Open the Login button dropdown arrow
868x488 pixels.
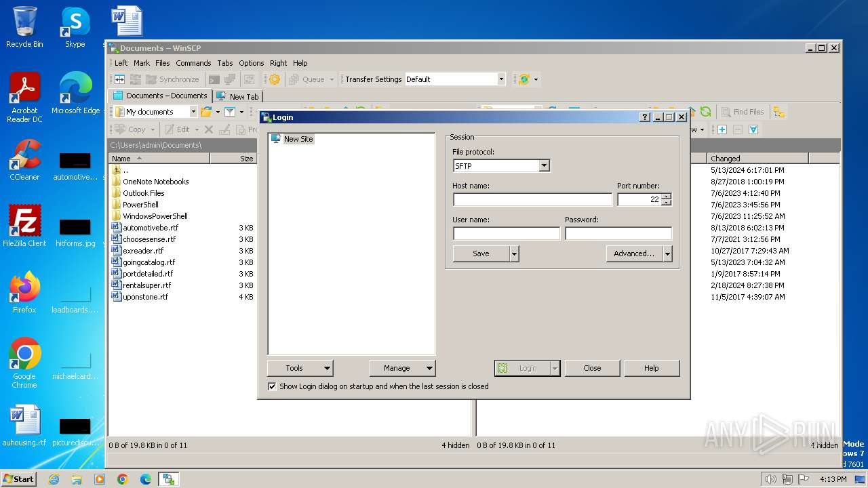tap(555, 368)
